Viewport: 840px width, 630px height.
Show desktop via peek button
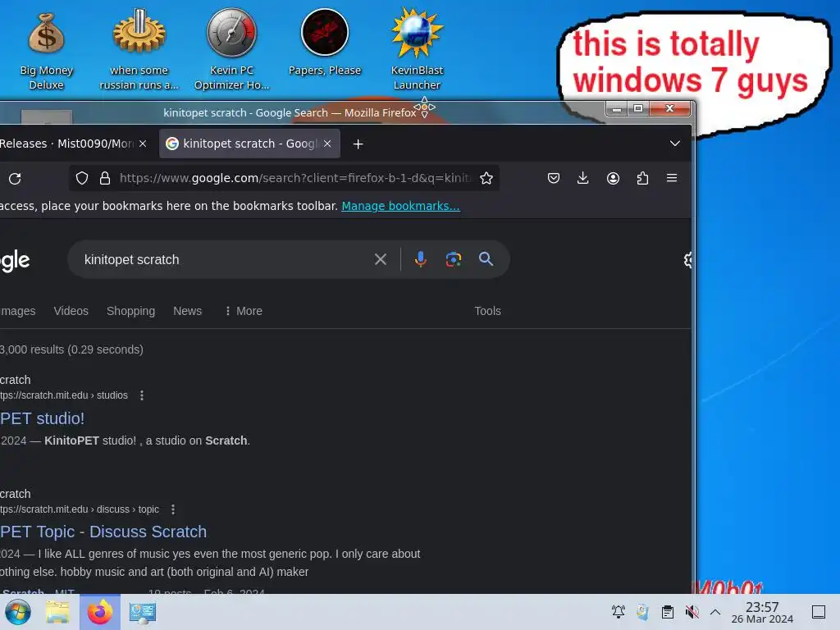pos(819,612)
